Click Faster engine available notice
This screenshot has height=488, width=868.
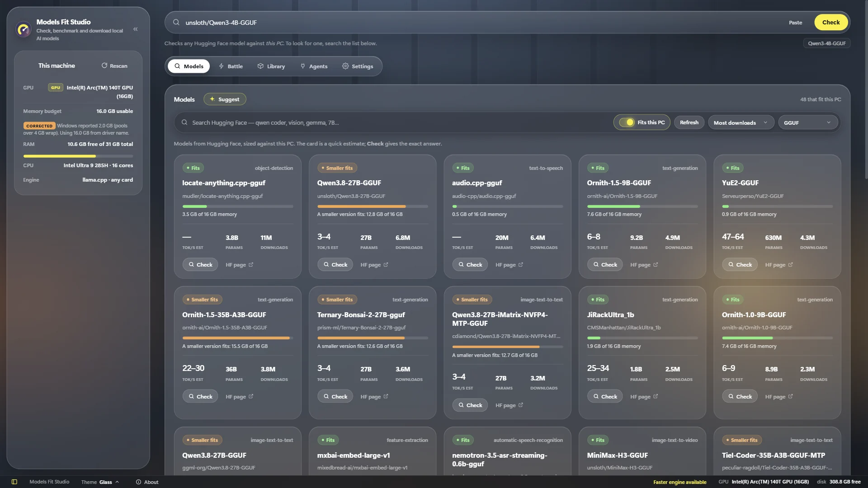(679, 482)
